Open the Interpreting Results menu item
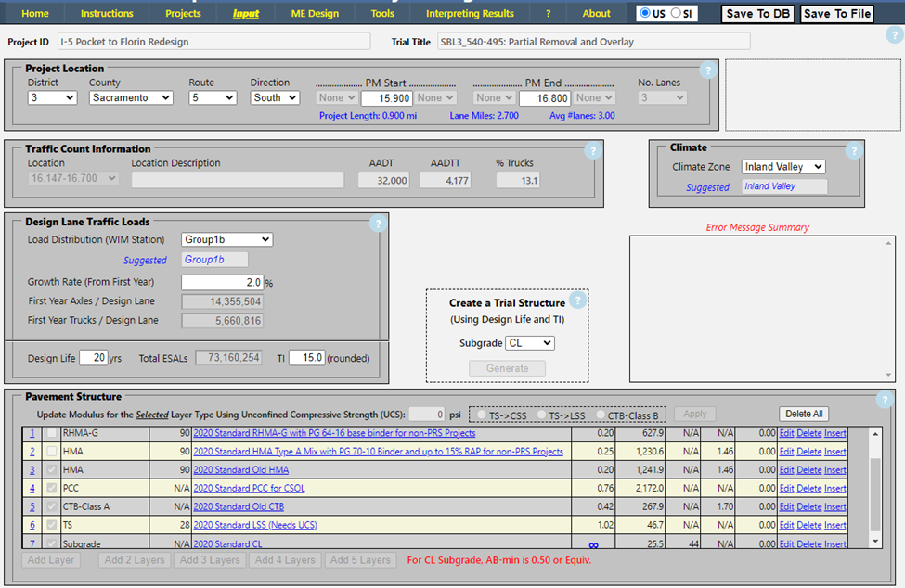Viewport: 905px width, 588px height. click(x=470, y=14)
